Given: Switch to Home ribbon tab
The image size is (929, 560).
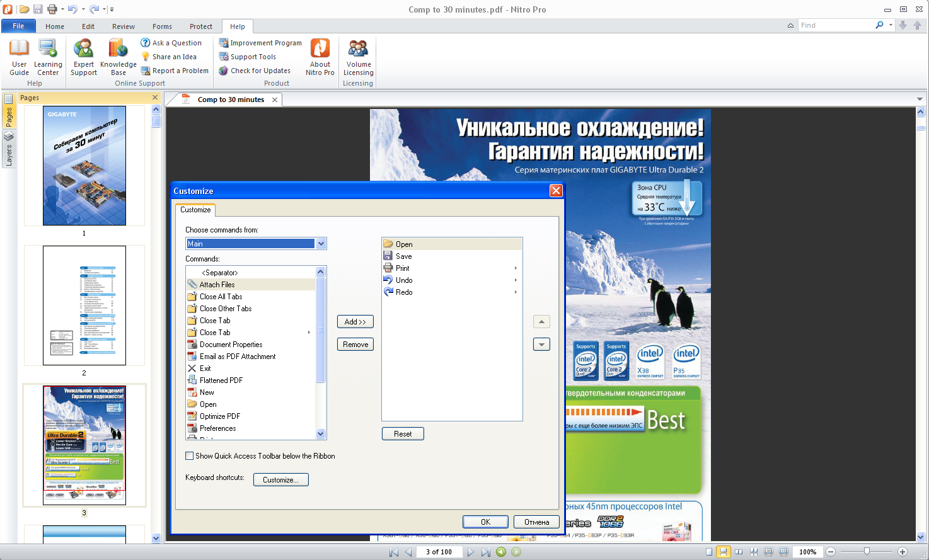Looking at the screenshot, I should coord(55,26).
